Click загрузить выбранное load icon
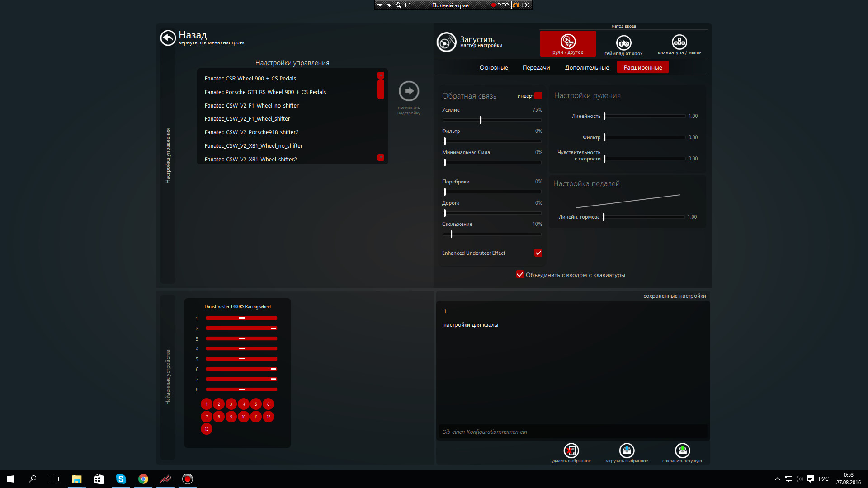 [627, 450]
